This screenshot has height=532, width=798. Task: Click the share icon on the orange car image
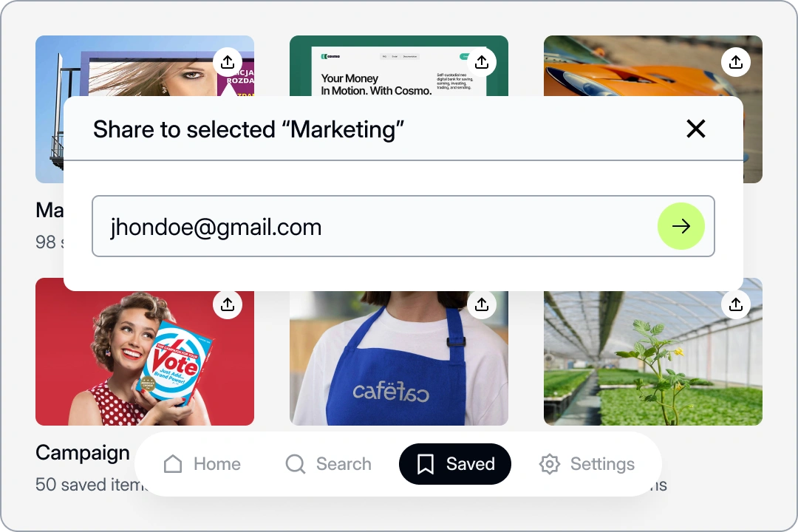pos(736,62)
